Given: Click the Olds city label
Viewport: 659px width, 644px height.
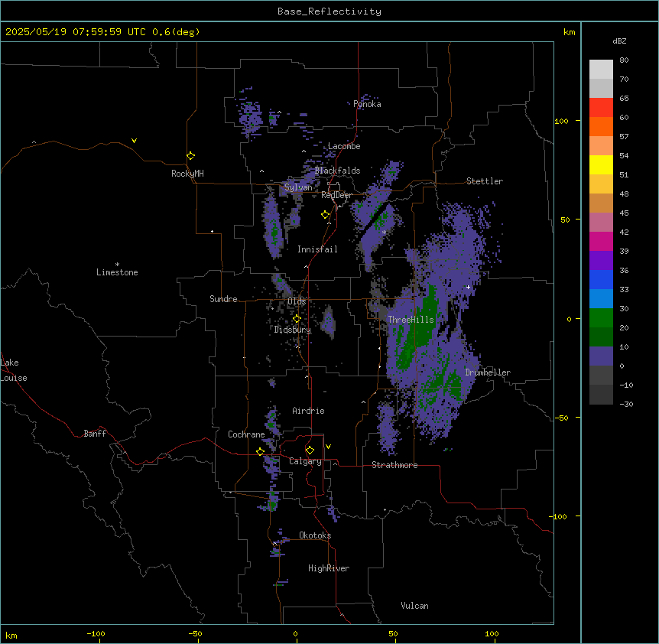Looking at the screenshot, I should pyautogui.click(x=297, y=301).
